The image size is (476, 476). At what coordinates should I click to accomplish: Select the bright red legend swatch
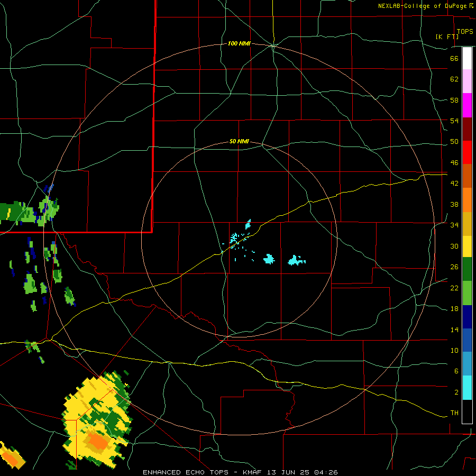467,152
